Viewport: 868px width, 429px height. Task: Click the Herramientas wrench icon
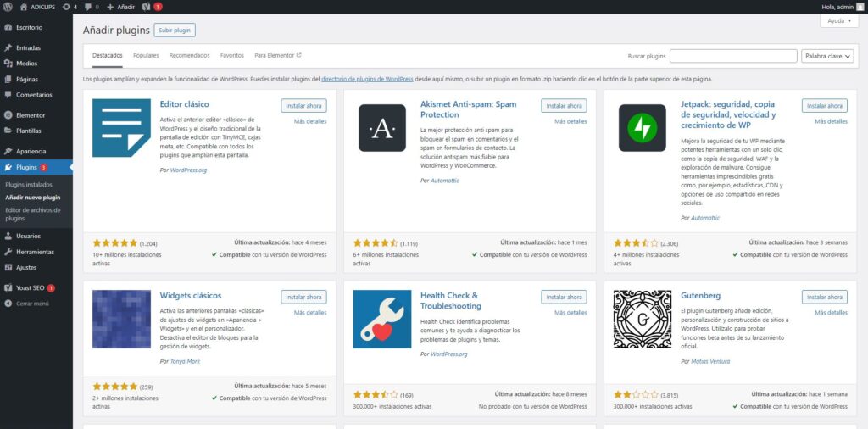(x=8, y=252)
